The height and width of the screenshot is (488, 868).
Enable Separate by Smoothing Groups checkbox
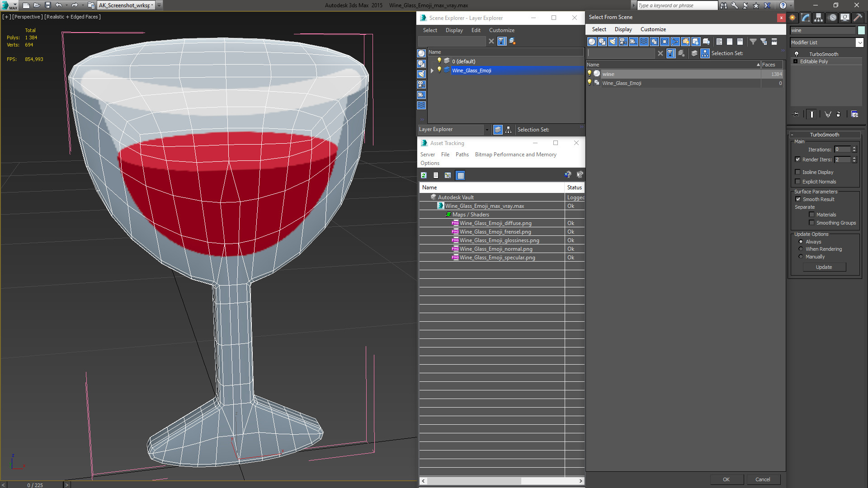[x=811, y=223]
